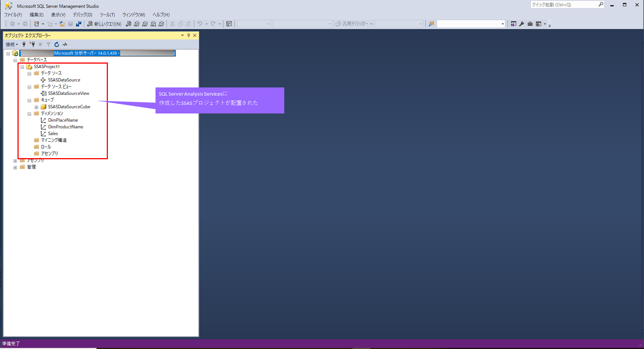Open the デバッグ(D) menu
This screenshot has width=644, height=349.
83,15
